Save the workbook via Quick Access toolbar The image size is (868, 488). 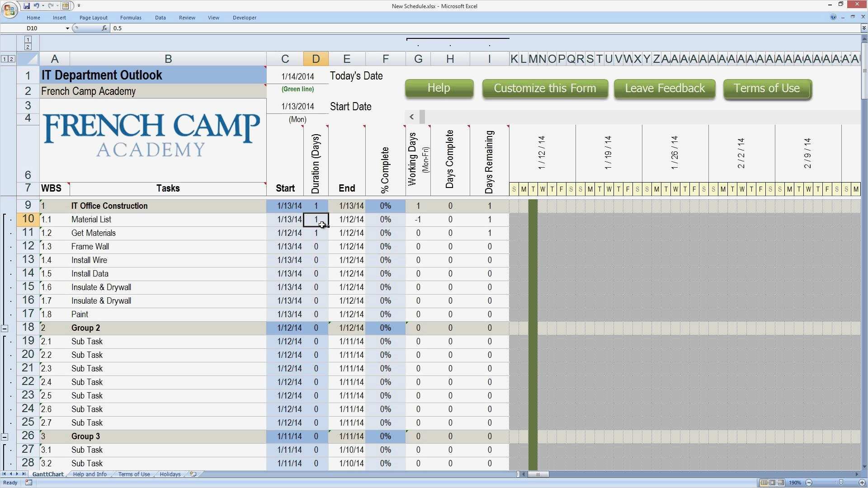pos(27,6)
